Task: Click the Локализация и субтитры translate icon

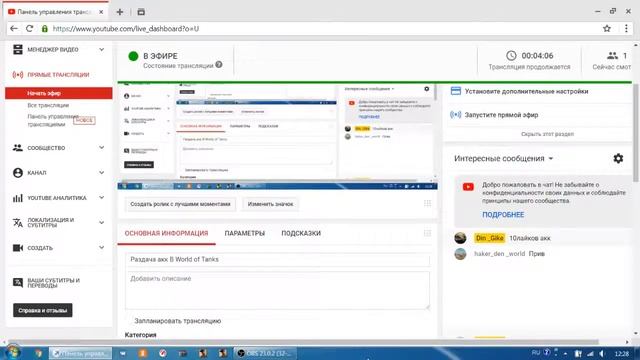Action: [18, 222]
